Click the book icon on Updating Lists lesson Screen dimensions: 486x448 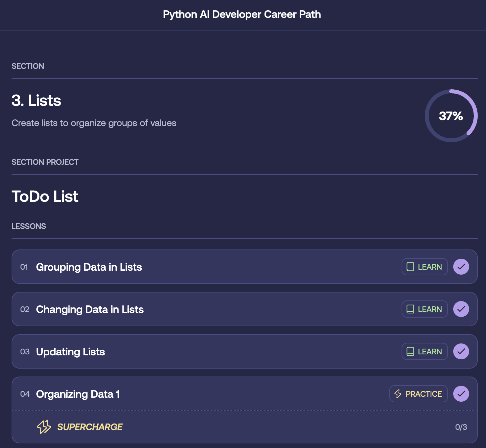pos(410,352)
